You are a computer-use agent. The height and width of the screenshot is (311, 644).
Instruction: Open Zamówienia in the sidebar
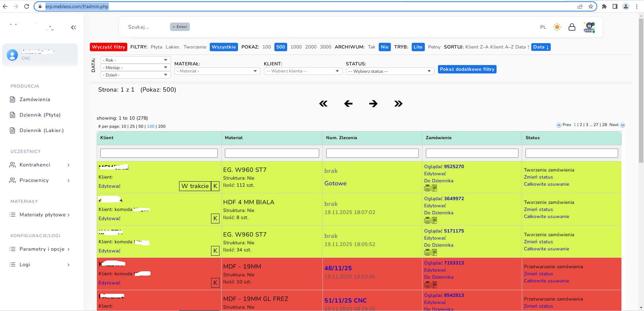tap(35, 99)
